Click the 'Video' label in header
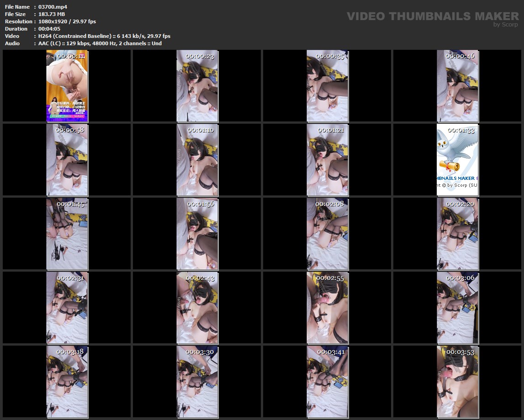 coord(12,36)
